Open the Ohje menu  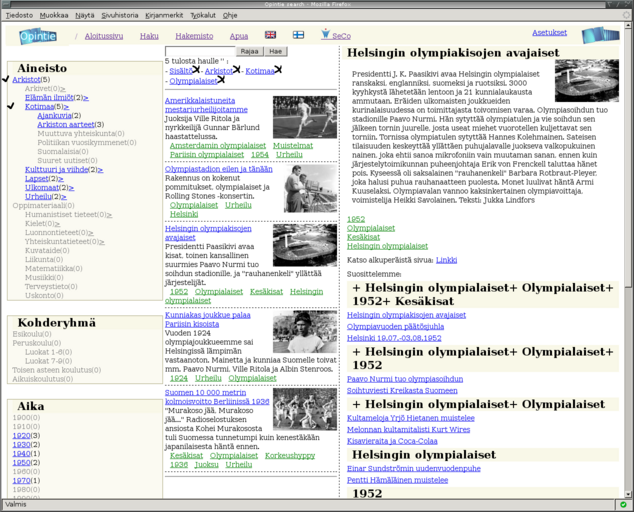(230, 15)
